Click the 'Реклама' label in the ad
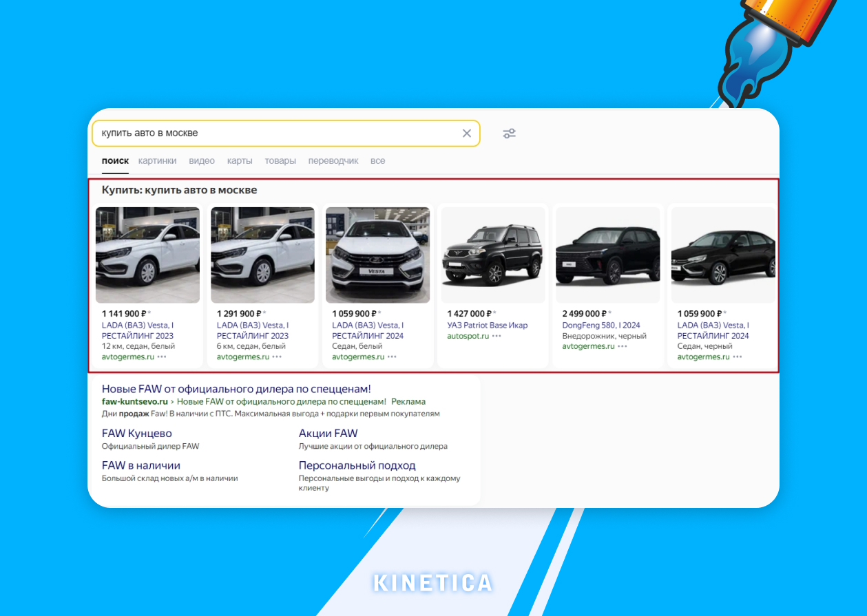Viewport: 867px width, 616px height. [x=408, y=401]
